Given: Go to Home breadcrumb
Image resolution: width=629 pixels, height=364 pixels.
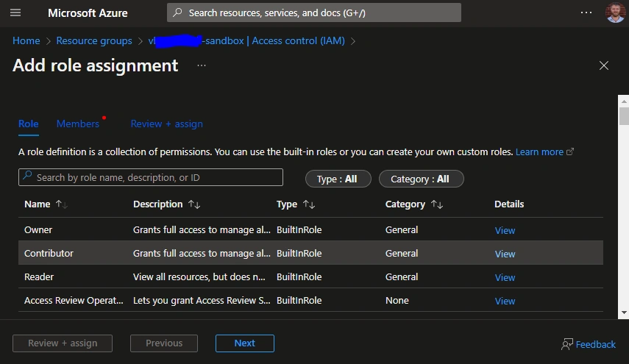Looking at the screenshot, I should point(26,40).
